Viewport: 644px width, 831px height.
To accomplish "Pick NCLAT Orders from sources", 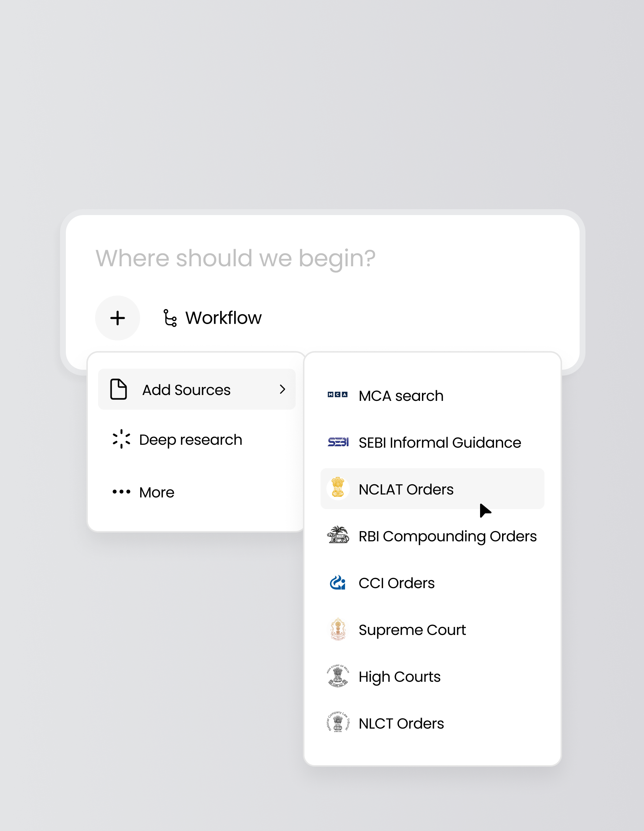I will pyautogui.click(x=433, y=489).
